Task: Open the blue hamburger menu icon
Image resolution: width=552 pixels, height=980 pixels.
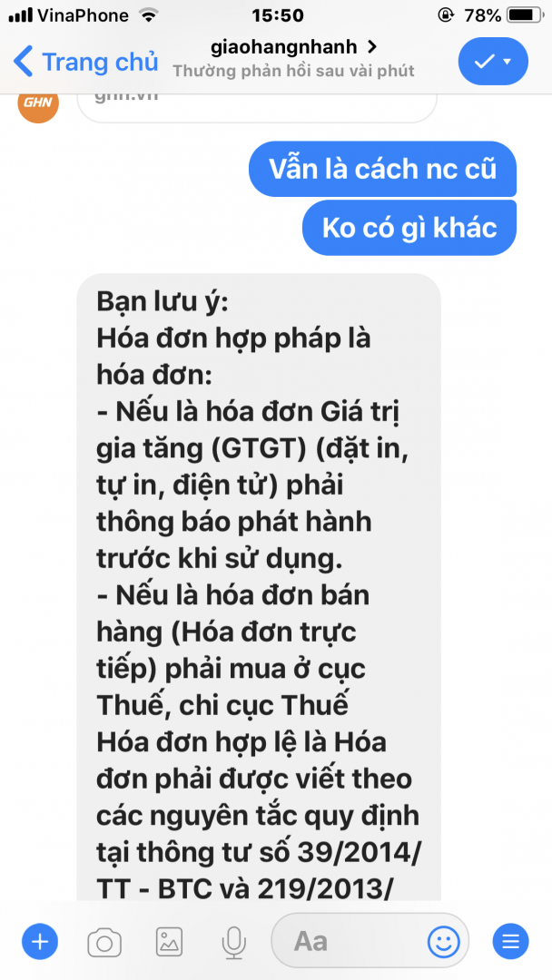Action: [511, 941]
